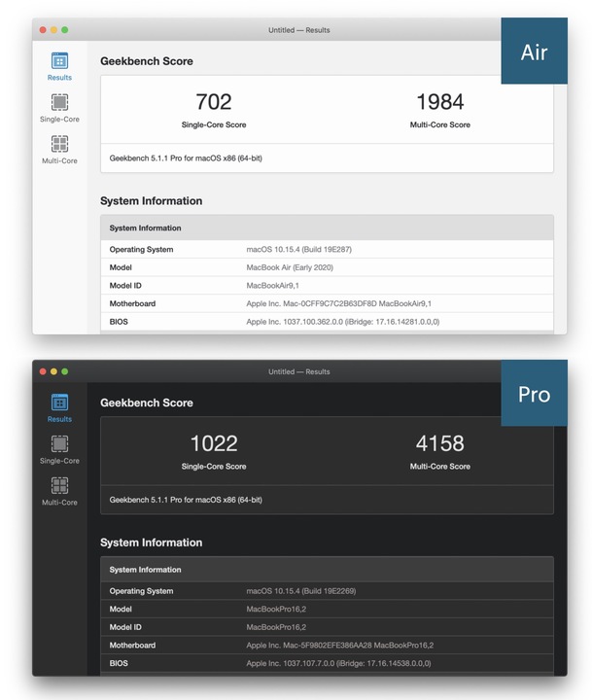Viewport: 592px width, 700px height.
Task: Select Geekbench 5.1.1 Pro version text in Pro window
Action: [x=186, y=500]
